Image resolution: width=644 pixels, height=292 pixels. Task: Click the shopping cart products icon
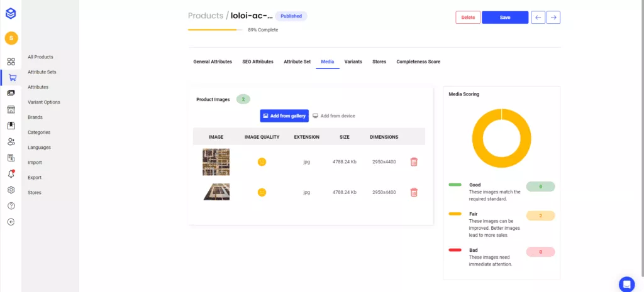[11, 77]
